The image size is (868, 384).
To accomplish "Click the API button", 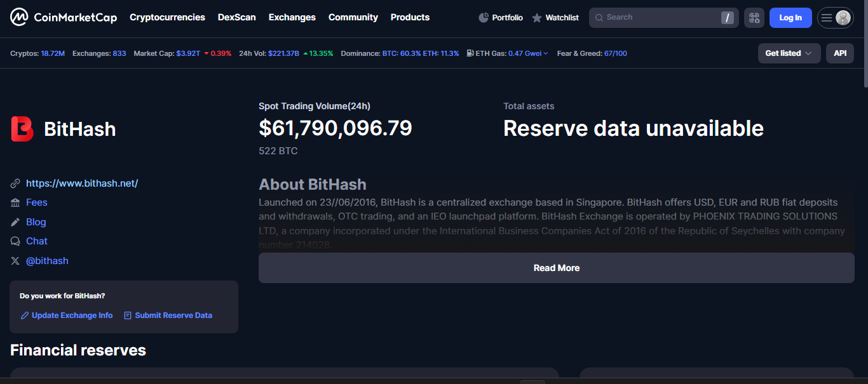I will [x=840, y=53].
